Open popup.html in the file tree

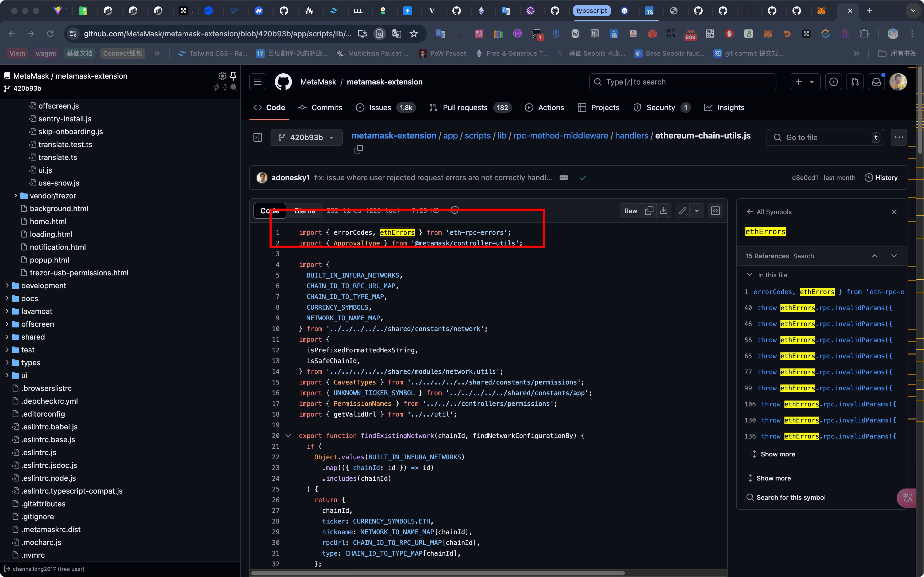click(x=49, y=260)
